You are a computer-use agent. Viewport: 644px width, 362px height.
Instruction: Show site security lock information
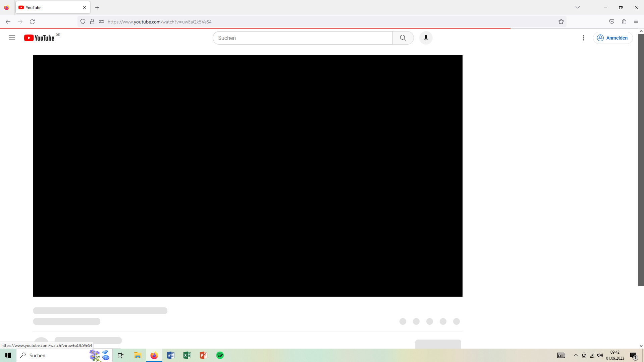point(92,22)
